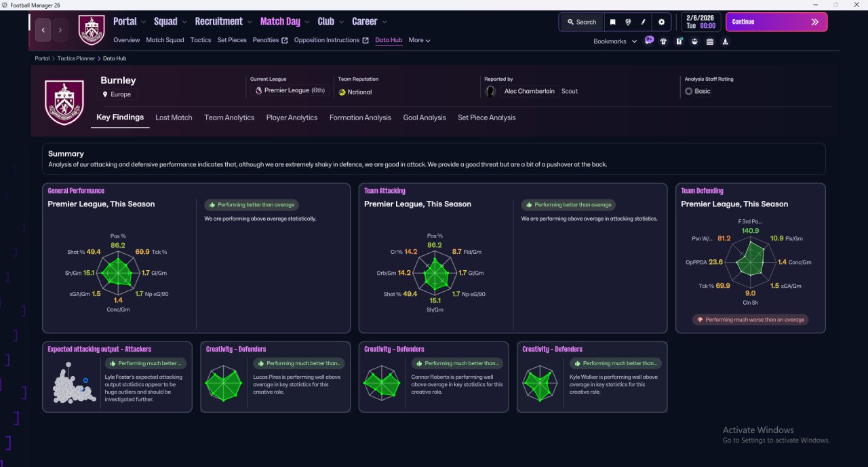The image size is (868, 467).
Task: Select the Key Findings tab
Action: click(x=120, y=117)
